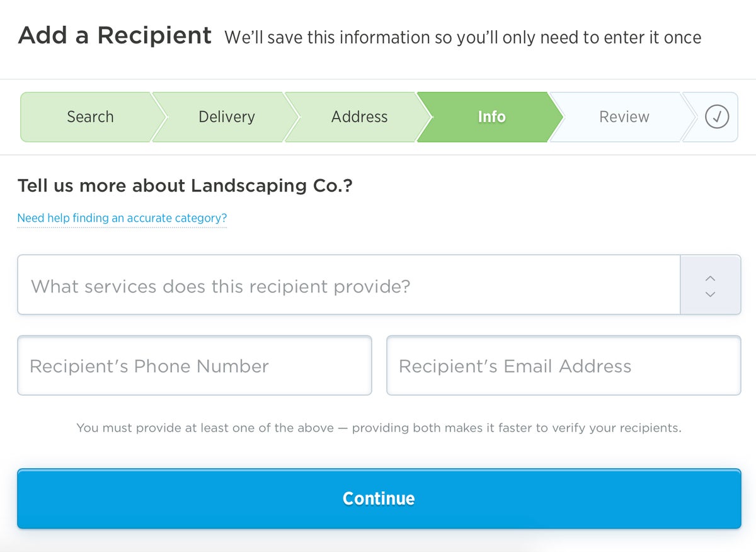This screenshot has height=552, width=756.
Task: Click the 'You must provide at least one' note
Action: (x=379, y=428)
